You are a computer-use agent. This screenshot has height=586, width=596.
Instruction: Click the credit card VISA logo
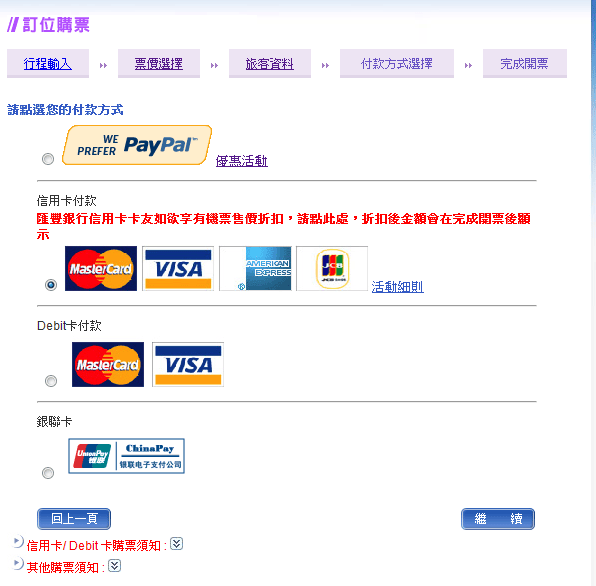(x=178, y=268)
